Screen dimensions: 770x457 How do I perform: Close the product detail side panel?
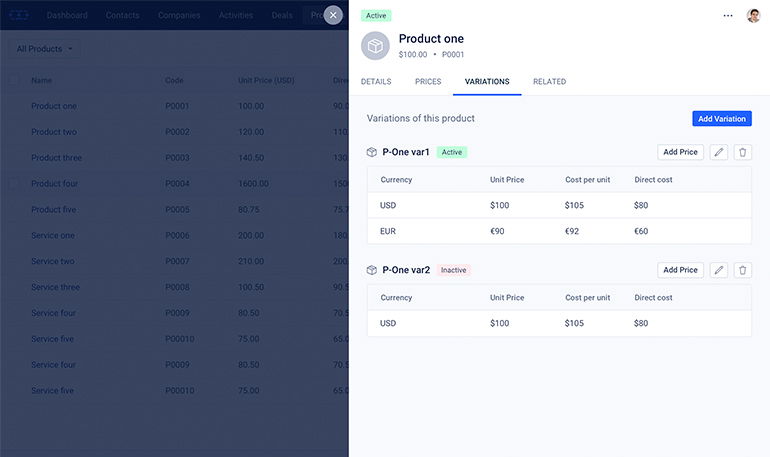click(x=334, y=15)
